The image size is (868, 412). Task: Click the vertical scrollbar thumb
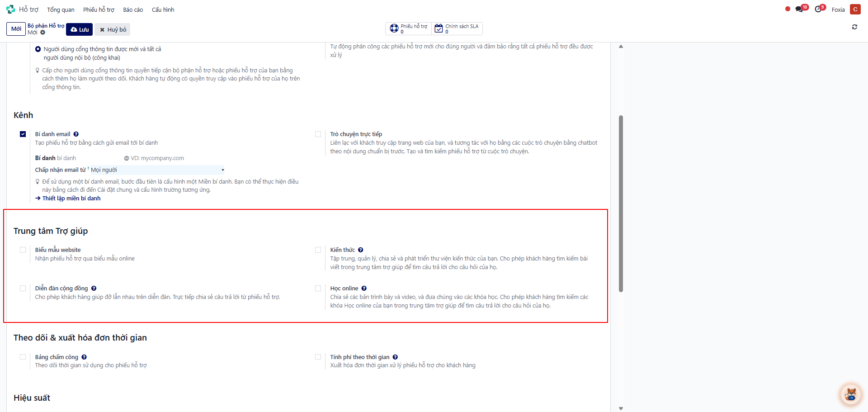[621, 204]
